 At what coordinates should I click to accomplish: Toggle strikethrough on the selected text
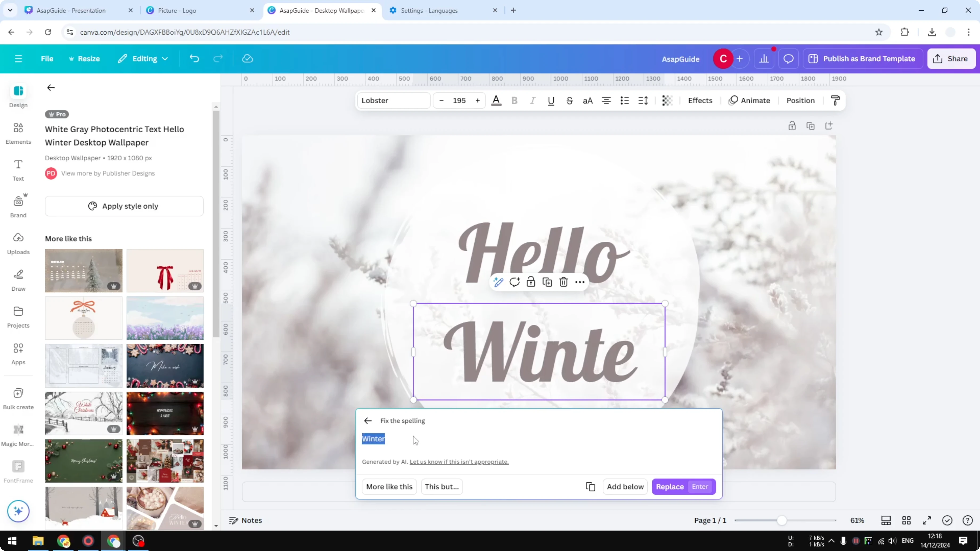(x=569, y=100)
